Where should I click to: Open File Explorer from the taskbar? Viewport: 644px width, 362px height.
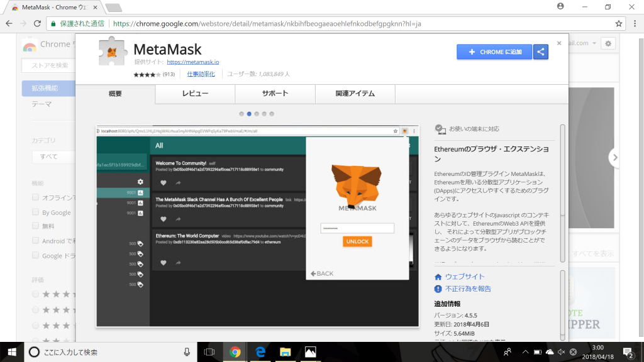[x=286, y=352]
